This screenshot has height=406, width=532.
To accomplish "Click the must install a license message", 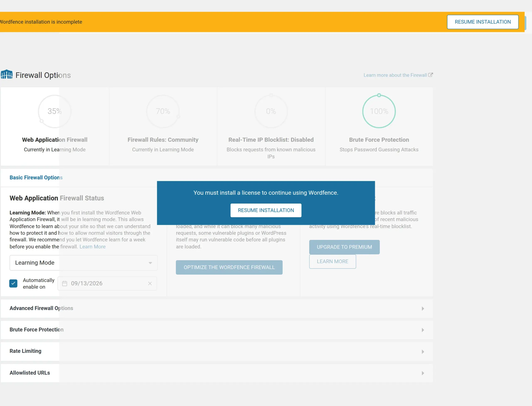I will (x=266, y=193).
